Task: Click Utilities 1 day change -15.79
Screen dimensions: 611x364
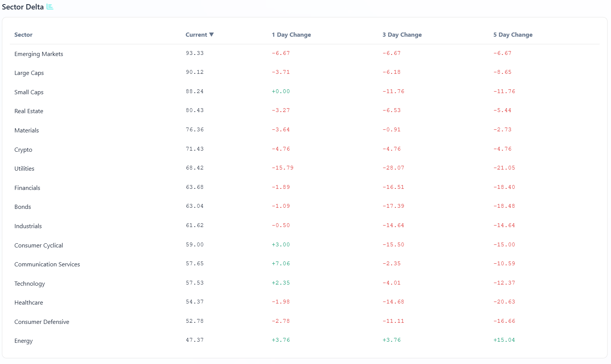Action: [x=283, y=168]
